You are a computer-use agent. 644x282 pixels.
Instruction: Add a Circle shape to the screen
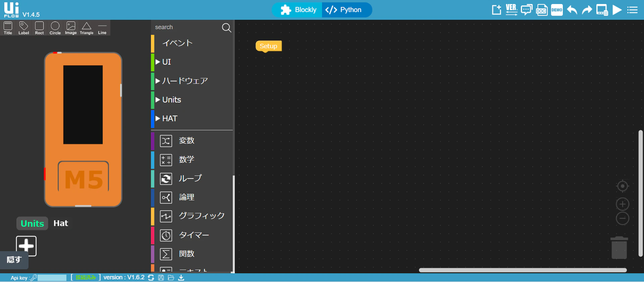click(55, 28)
